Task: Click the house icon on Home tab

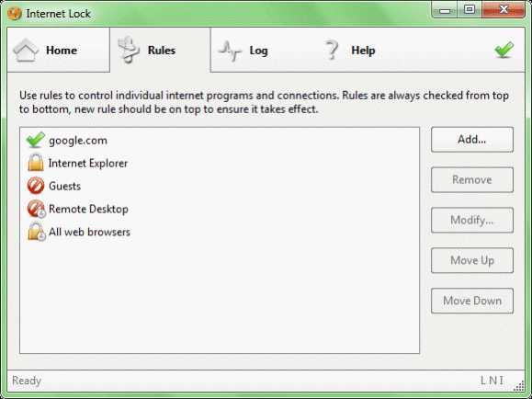Action: point(26,51)
